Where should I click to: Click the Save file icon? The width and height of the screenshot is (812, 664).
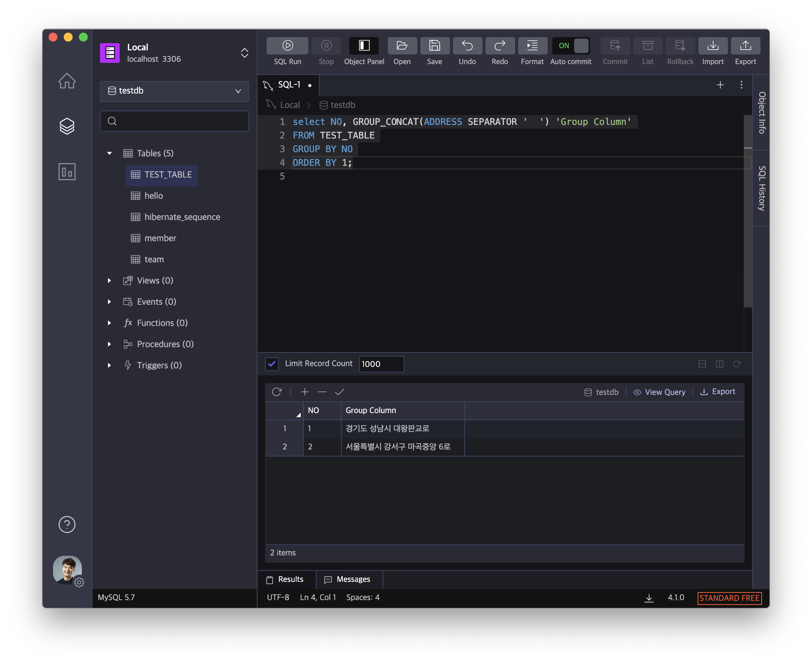(434, 46)
